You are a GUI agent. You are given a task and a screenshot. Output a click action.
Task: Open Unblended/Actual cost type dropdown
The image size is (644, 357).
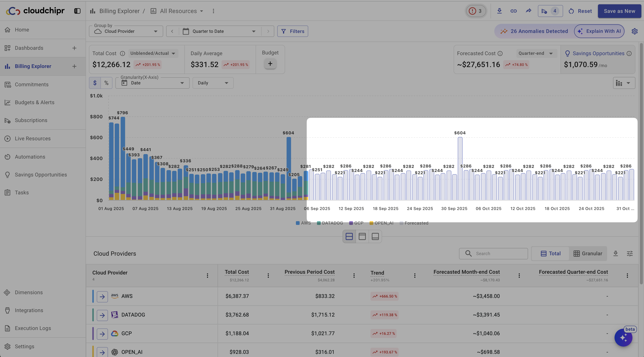(x=153, y=53)
